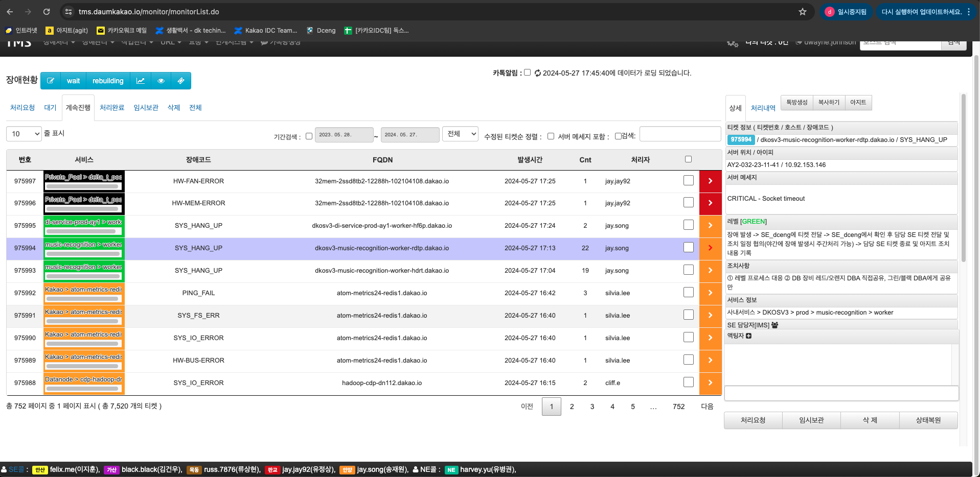Viewport: 980px width, 477px height.
Task: Open the 카카오워크 메일 bookmark
Action: pos(122,31)
